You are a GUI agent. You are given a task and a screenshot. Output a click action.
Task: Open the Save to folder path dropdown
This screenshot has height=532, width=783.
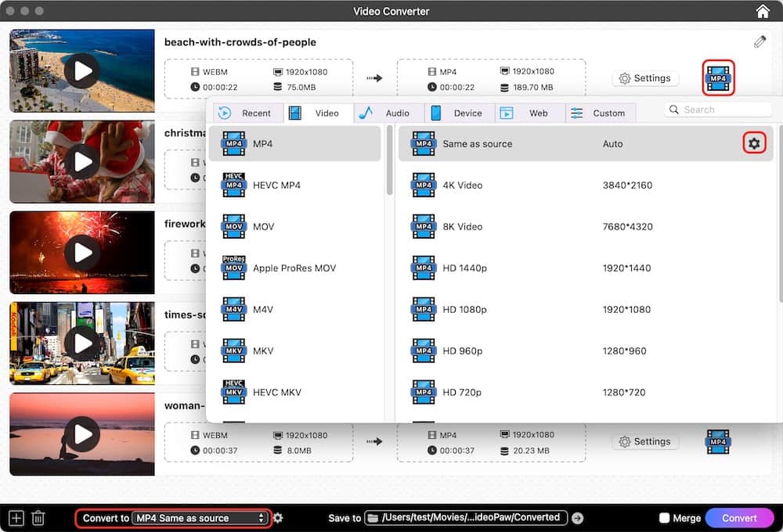[465, 518]
